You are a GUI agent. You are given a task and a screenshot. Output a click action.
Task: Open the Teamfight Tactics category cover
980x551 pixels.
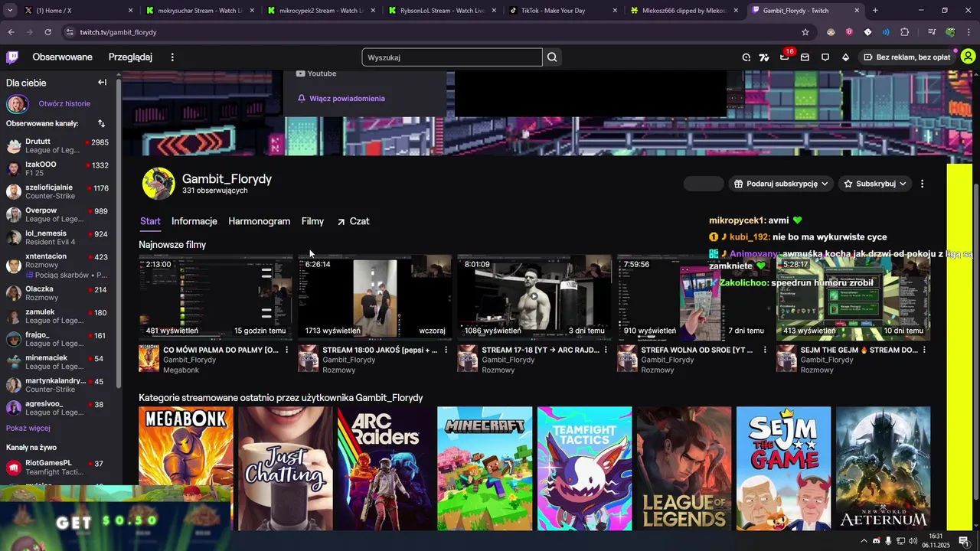pos(584,468)
